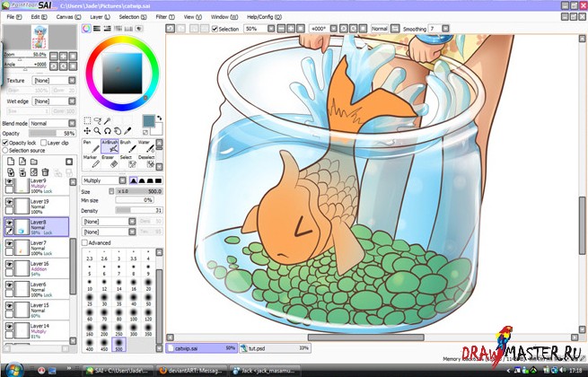The width and height of the screenshot is (588, 377).
Task: Show the color wheel panel
Action: click(86, 29)
